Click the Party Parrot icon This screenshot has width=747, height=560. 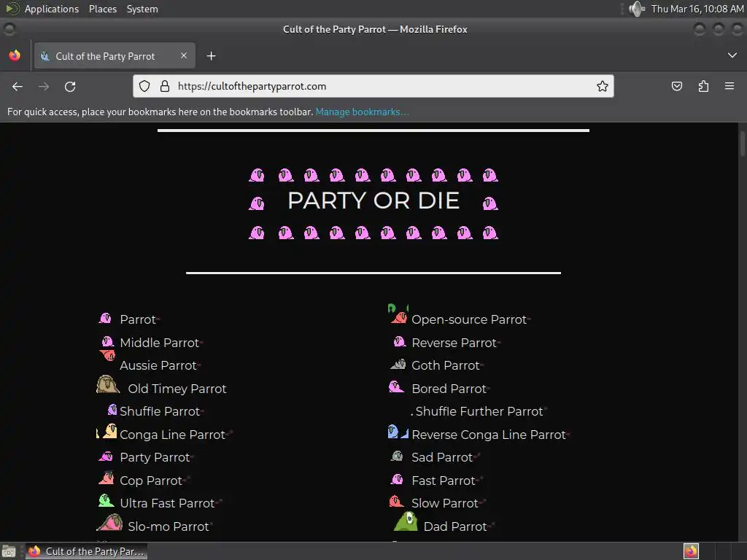pos(106,456)
